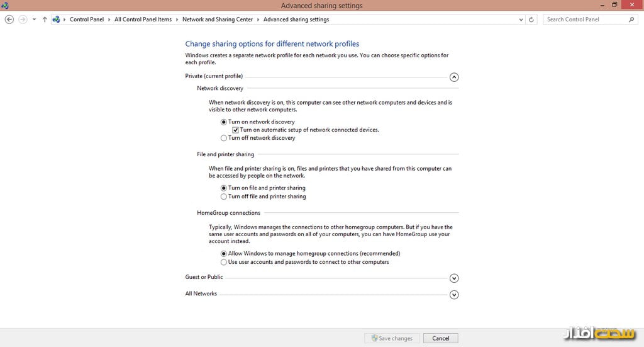Go to All Control Panel Items breadcrumb
The image size is (644, 347).
pyautogui.click(x=143, y=20)
